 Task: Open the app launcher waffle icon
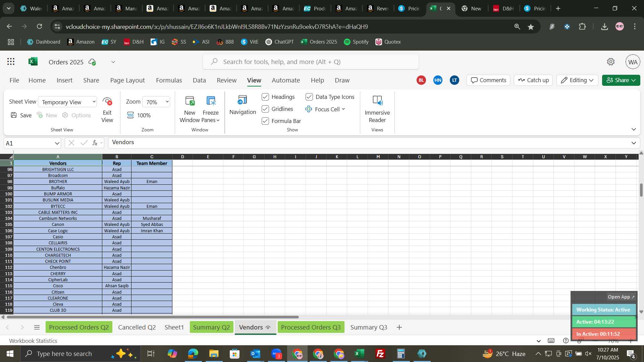[11, 62]
